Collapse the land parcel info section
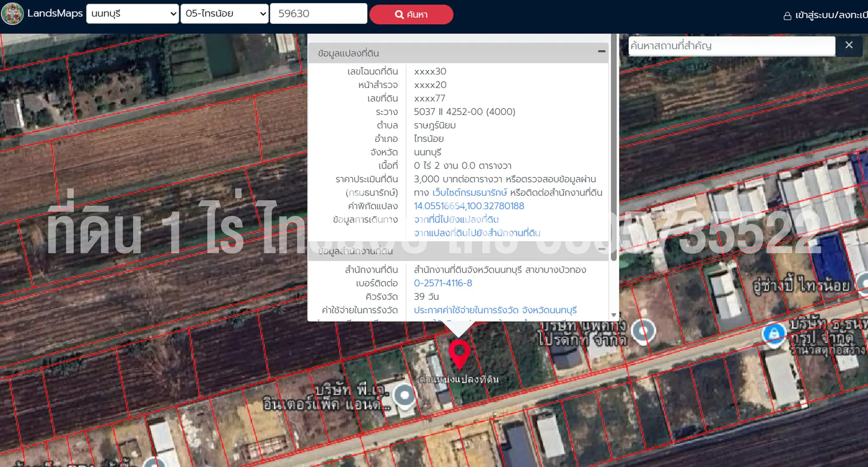 tap(601, 52)
